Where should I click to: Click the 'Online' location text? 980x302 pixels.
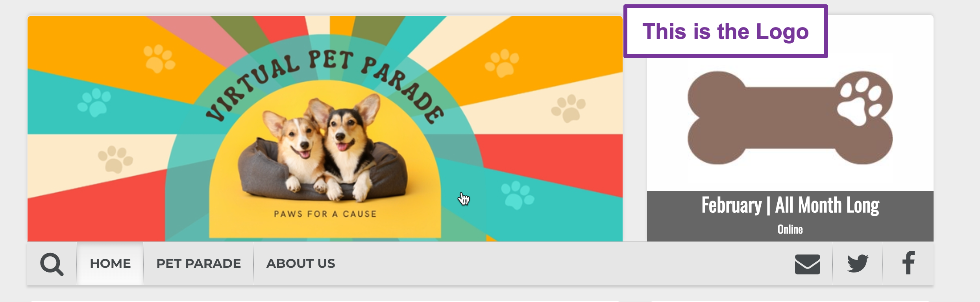tap(790, 229)
